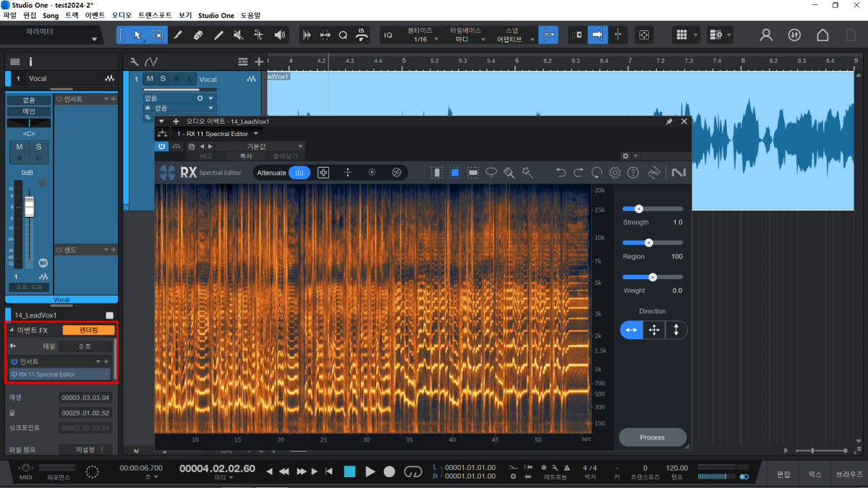This screenshot has height=488, width=868.
Task: Select the Attenuate mode icon
Action: pyautogui.click(x=299, y=173)
